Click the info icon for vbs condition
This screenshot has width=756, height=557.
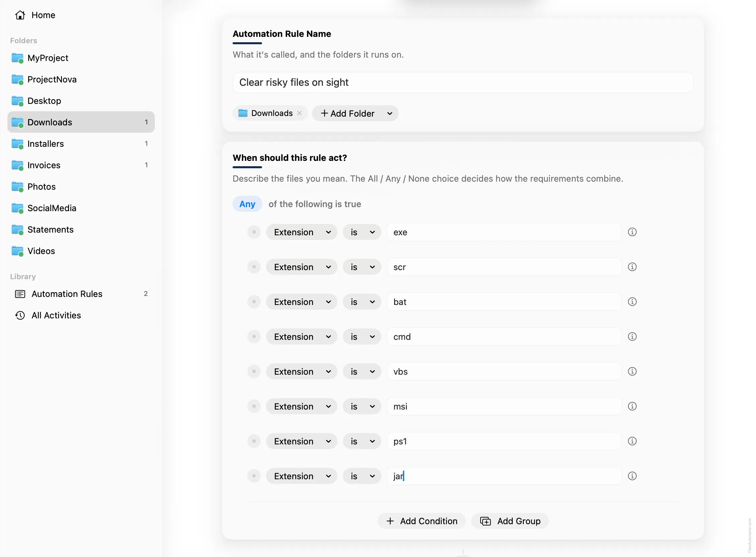(632, 371)
